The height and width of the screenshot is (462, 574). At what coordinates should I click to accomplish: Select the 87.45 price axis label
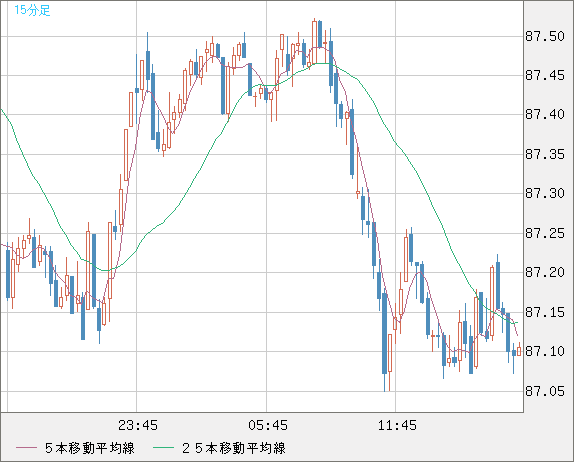point(545,75)
